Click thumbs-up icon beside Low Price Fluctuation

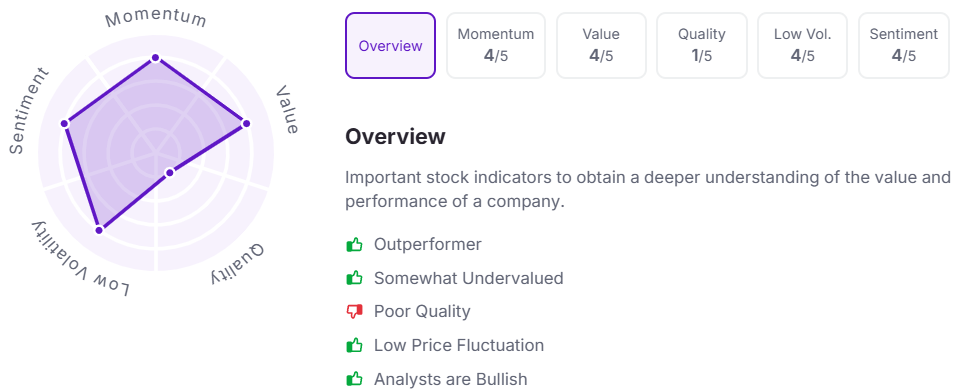pyautogui.click(x=354, y=346)
